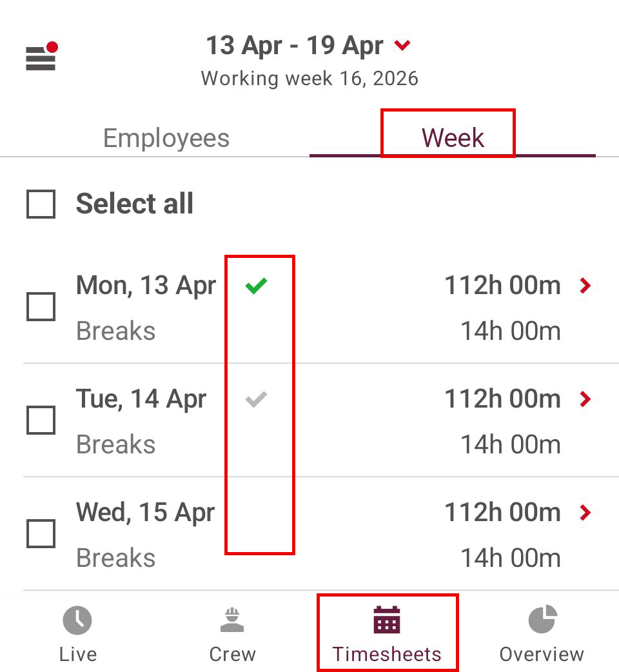
Task: Select the Wed, 15 Apr checkbox
Action: coord(41,534)
